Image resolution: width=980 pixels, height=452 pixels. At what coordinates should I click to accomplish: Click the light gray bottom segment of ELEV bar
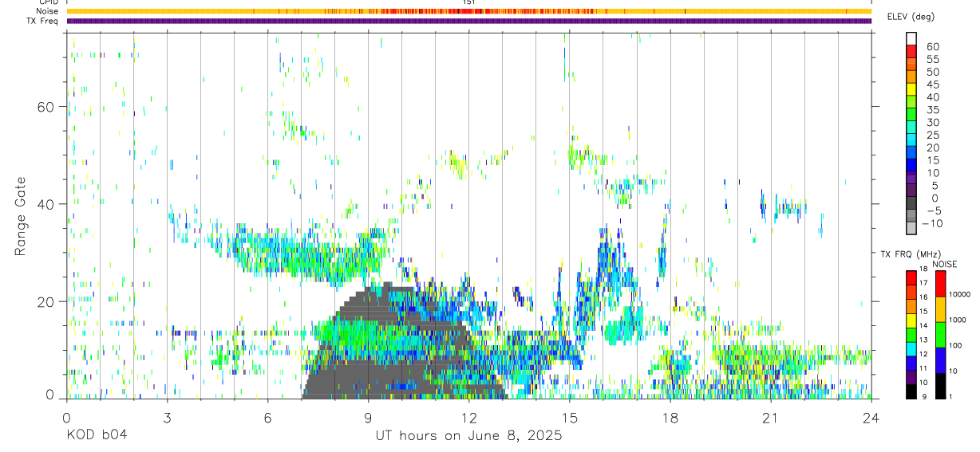[911, 227]
